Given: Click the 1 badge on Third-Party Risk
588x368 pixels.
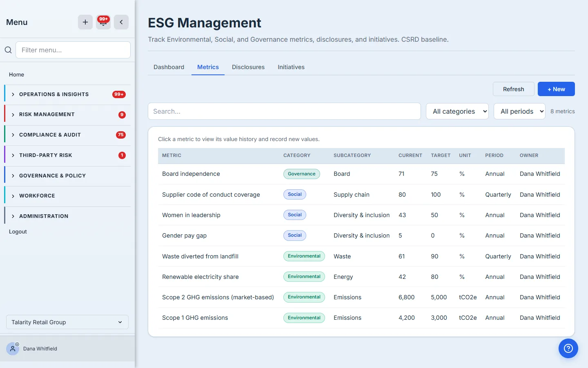Looking at the screenshot, I should [x=122, y=155].
